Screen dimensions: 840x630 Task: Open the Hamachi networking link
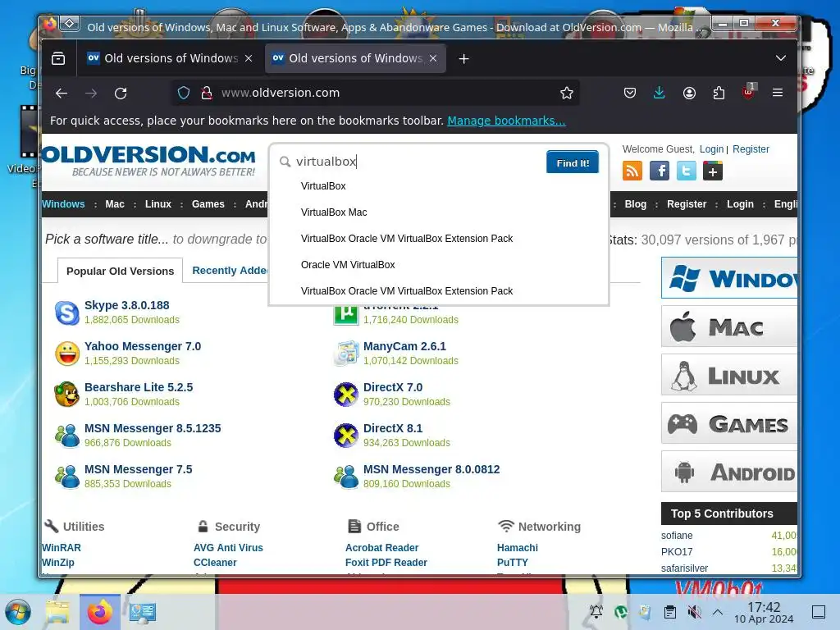click(x=517, y=548)
